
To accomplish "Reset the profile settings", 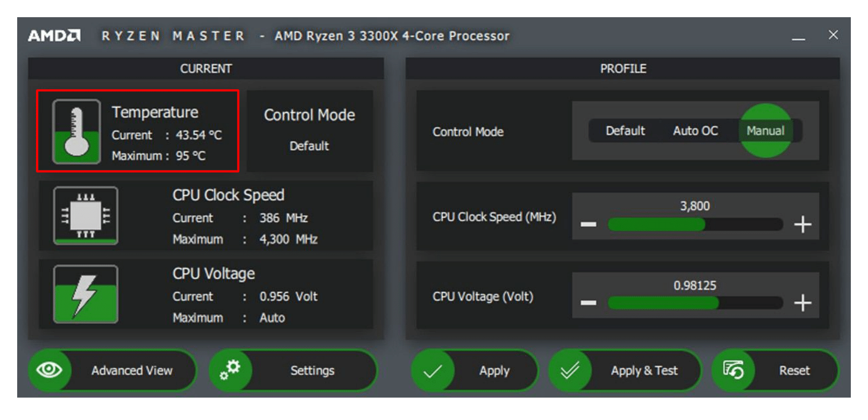I will [x=775, y=370].
